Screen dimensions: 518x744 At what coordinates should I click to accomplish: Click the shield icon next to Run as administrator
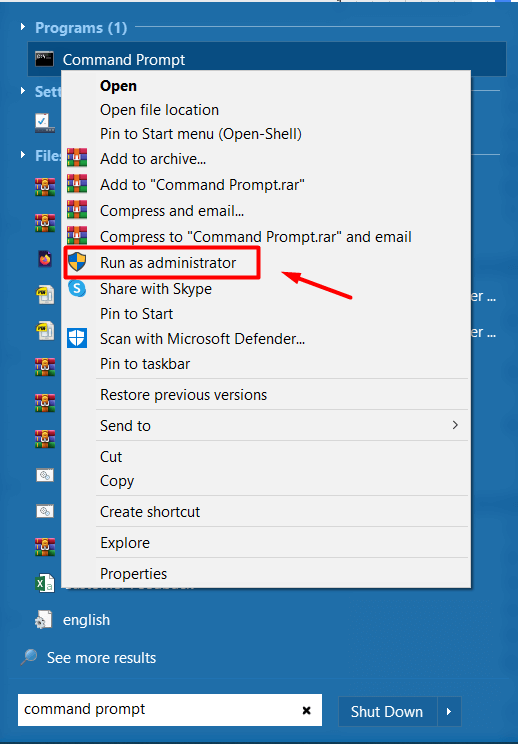77,262
